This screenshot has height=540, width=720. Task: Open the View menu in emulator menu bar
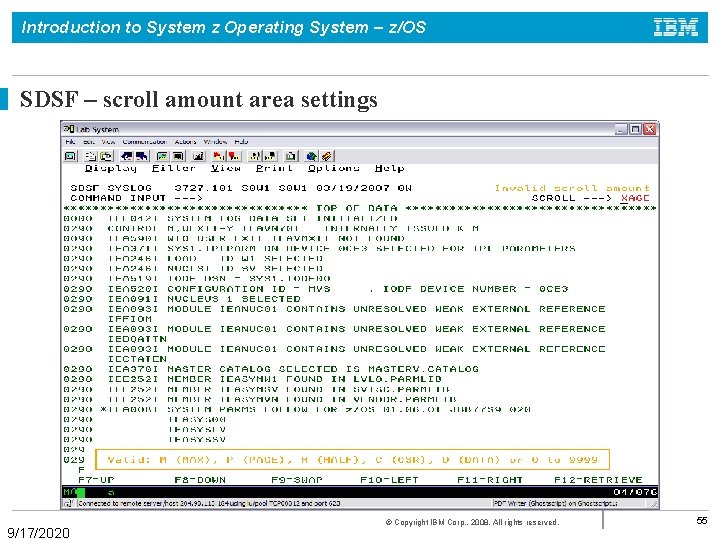click(x=108, y=142)
